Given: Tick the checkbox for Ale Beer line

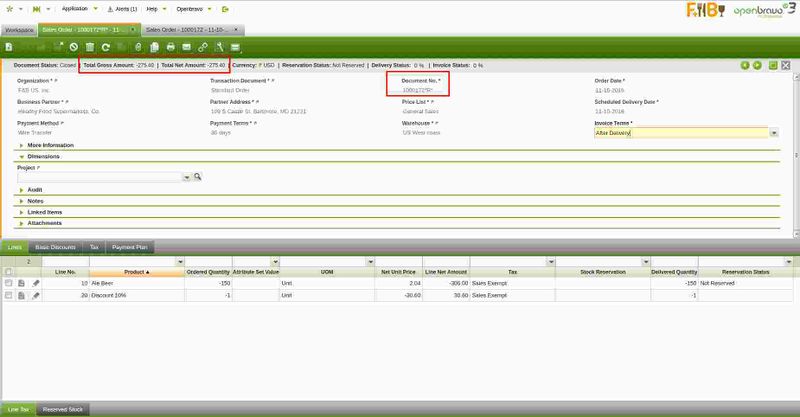Looking at the screenshot, I should pyautogui.click(x=9, y=283).
